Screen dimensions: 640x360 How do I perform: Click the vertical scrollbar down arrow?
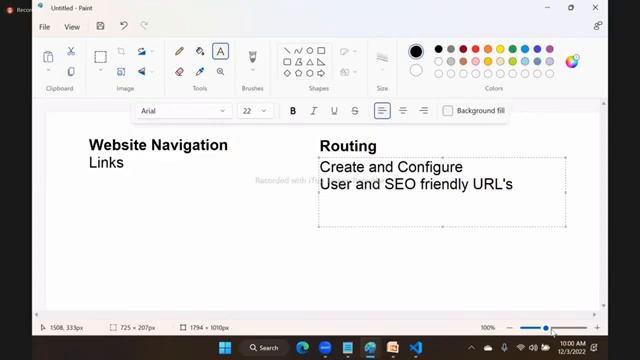604,305
